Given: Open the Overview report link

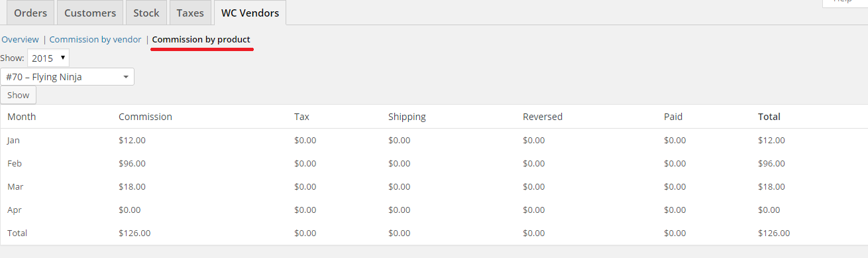Looking at the screenshot, I should pyautogui.click(x=20, y=40).
